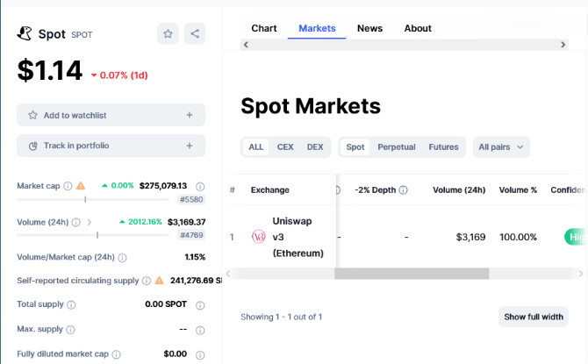The width and height of the screenshot is (588, 364).
Task: Switch to the Markets tab
Action: pyautogui.click(x=317, y=28)
